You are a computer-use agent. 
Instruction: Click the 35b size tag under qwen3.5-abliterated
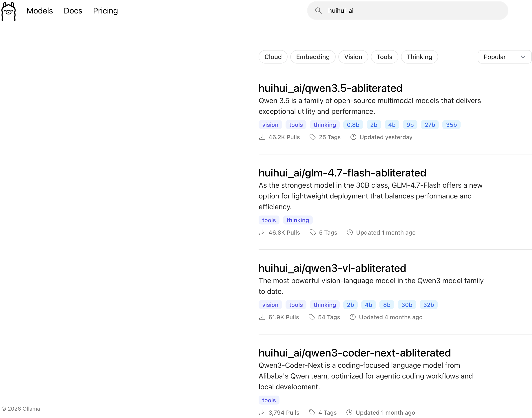click(451, 125)
